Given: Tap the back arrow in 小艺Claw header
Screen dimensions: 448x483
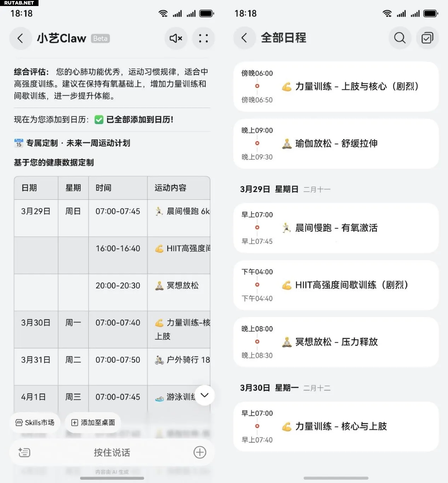Looking at the screenshot, I should [20, 38].
